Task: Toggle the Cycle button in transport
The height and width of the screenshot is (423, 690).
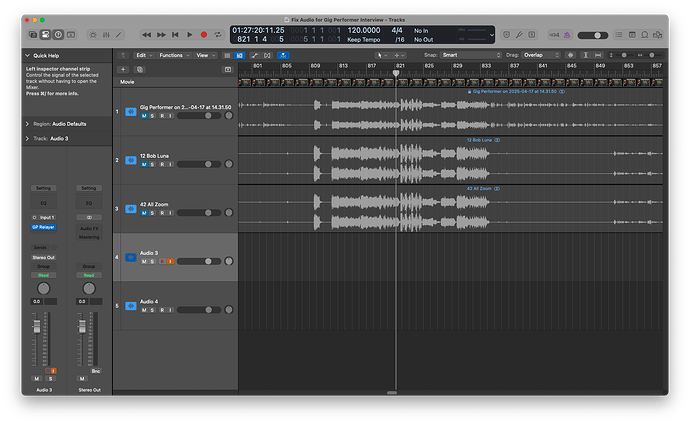Action: (218, 35)
